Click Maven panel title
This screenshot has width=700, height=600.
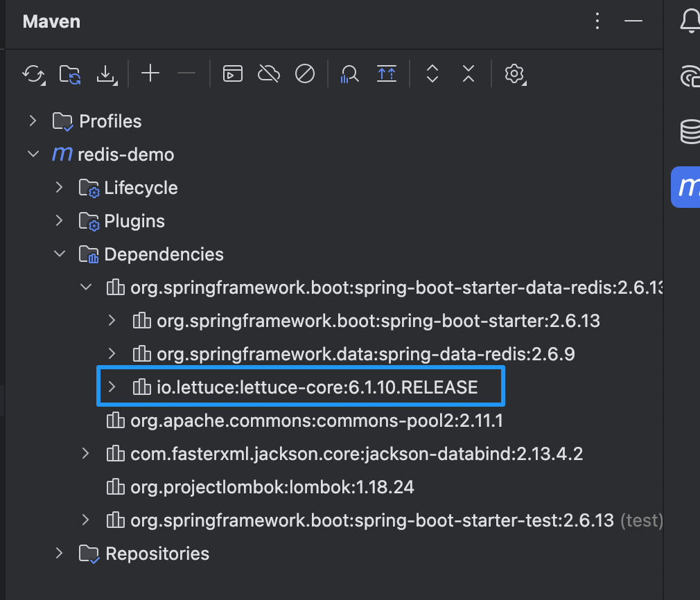[51, 21]
